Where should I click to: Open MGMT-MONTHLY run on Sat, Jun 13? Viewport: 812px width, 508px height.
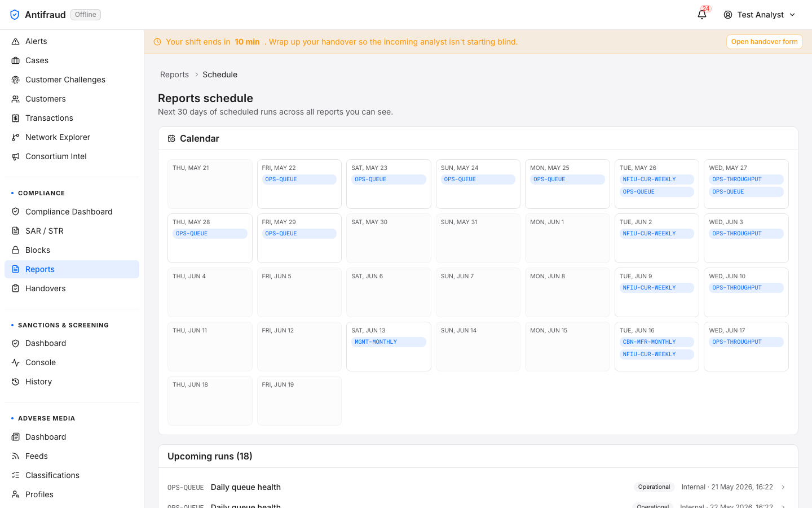tap(389, 342)
